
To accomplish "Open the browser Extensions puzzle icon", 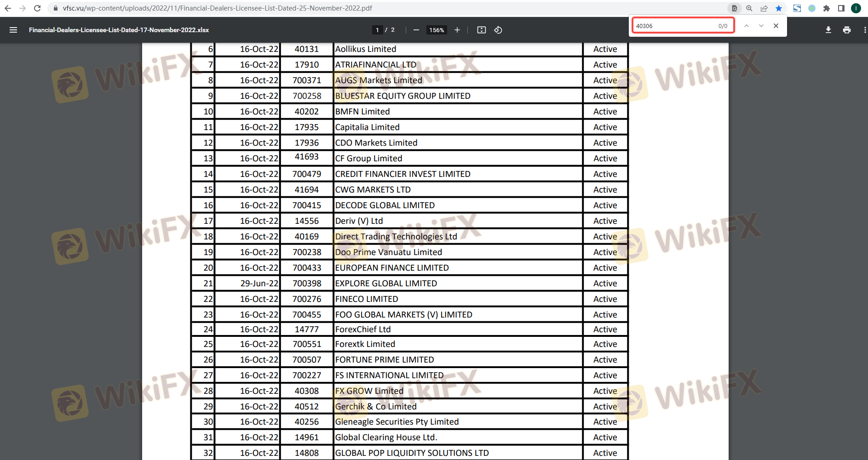I will (827, 8).
